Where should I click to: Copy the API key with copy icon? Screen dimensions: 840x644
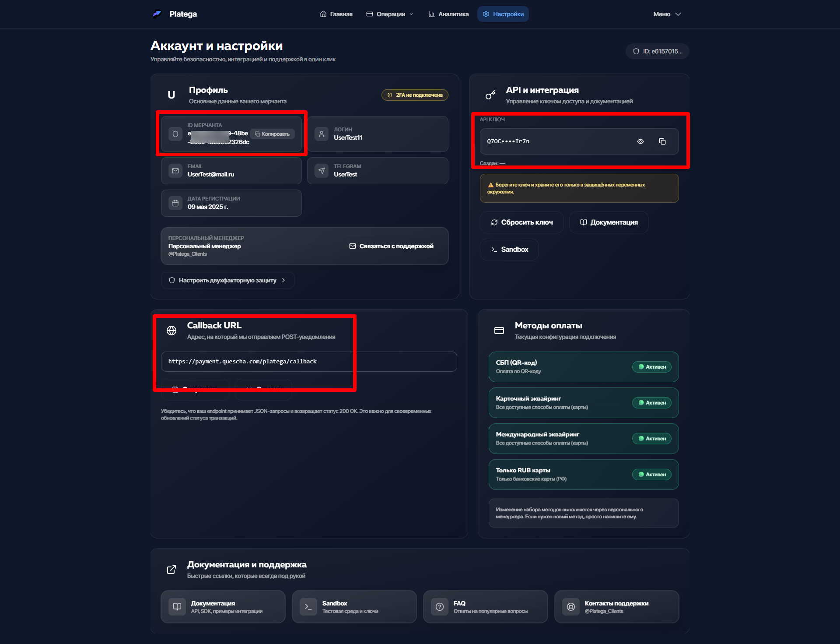(x=662, y=141)
